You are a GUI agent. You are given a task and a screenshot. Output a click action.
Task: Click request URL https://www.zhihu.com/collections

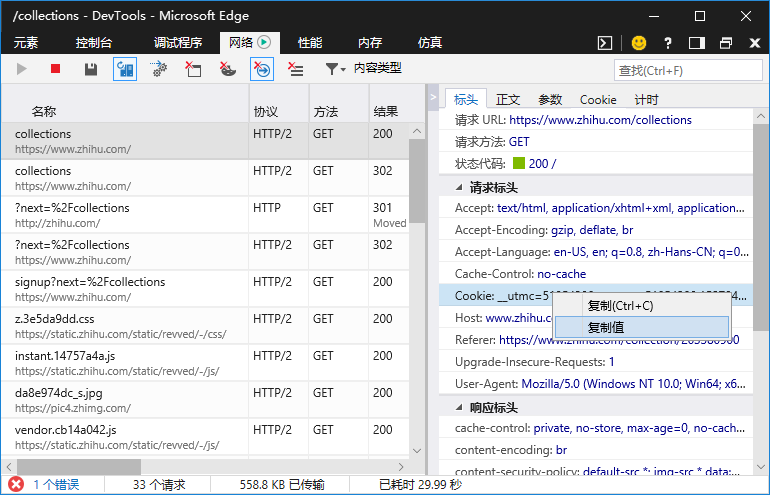[600, 120]
